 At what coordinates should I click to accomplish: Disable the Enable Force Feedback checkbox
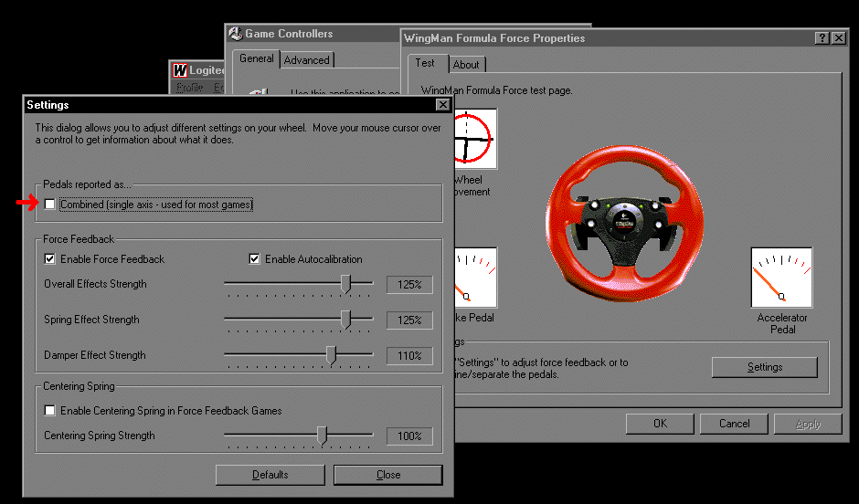[x=50, y=258]
